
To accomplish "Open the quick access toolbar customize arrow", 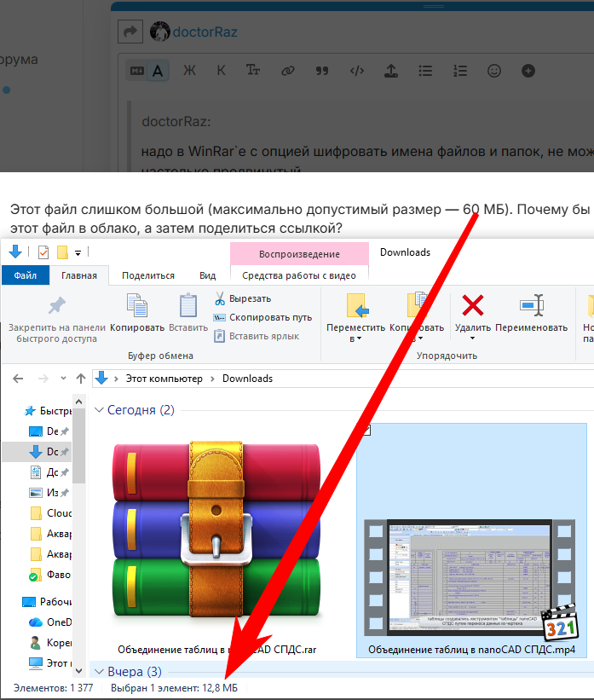I will click(78, 252).
